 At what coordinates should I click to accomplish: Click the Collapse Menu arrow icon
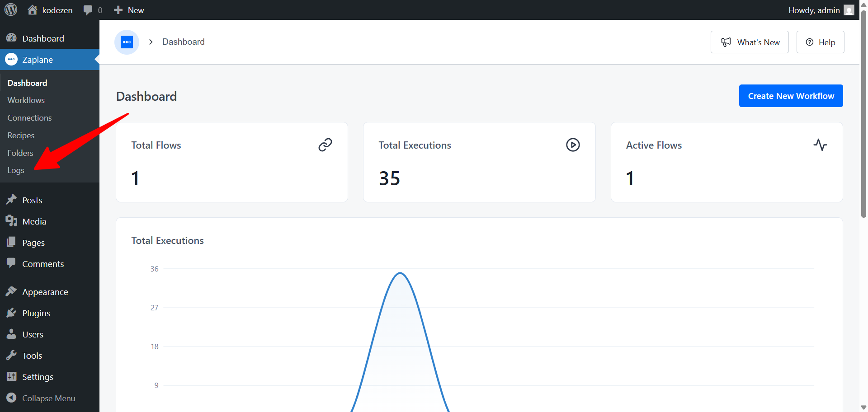coord(11,398)
